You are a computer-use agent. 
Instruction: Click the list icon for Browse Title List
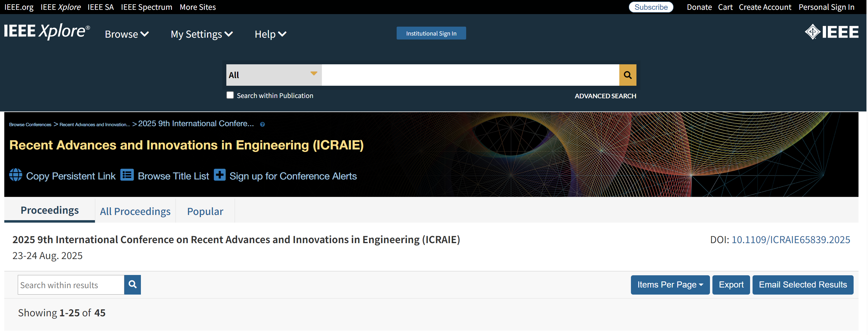[x=127, y=175]
